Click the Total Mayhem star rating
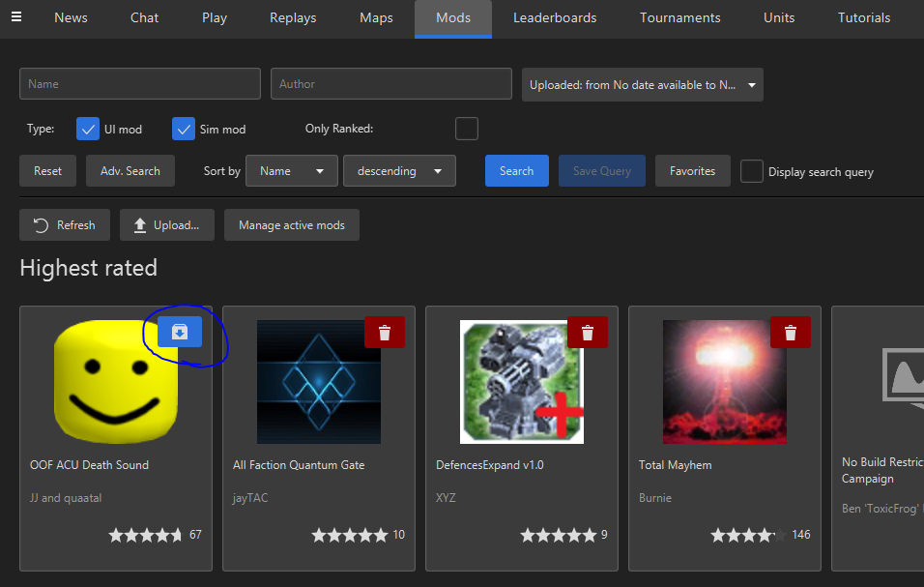924x587 pixels. [x=748, y=535]
